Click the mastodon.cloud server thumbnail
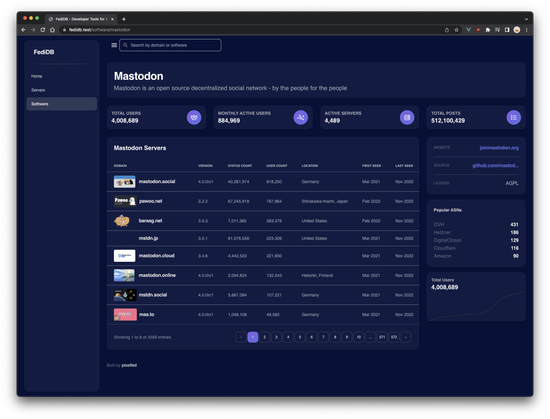The height and width of the screenshot is (419, 550). 125,256
